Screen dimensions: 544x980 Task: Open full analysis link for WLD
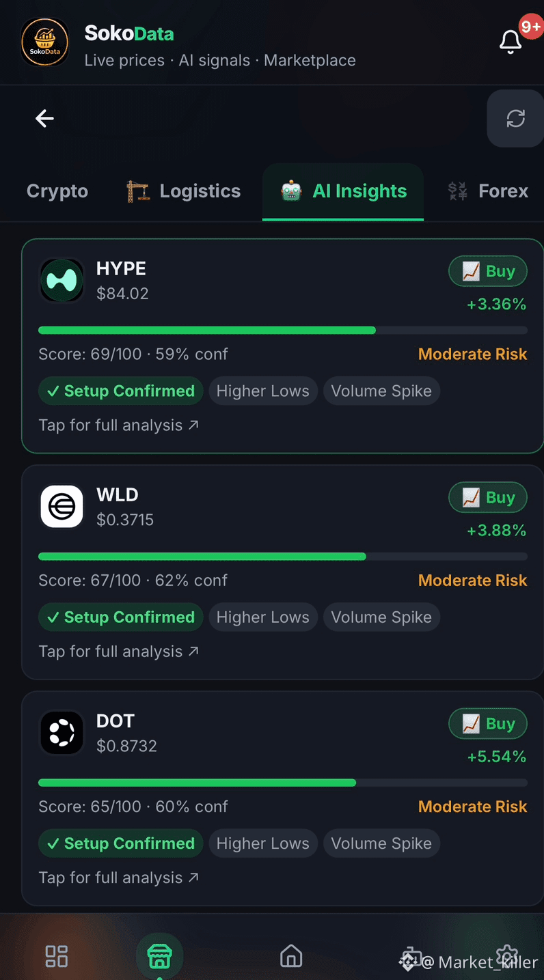coord(119,652)
